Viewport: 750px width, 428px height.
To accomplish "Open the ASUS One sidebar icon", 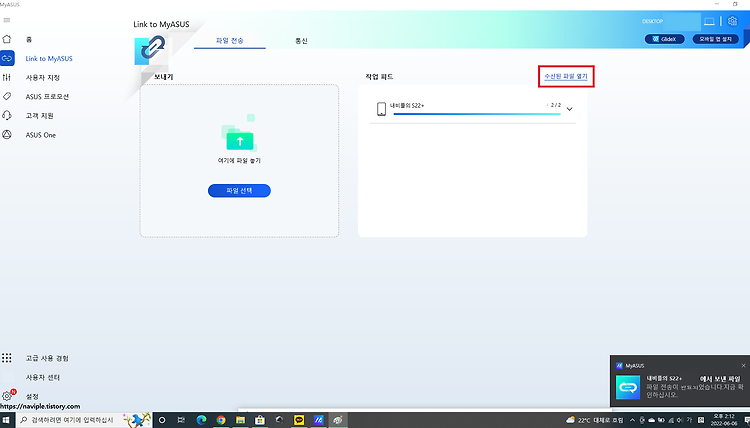I will [x=7, y=135].
